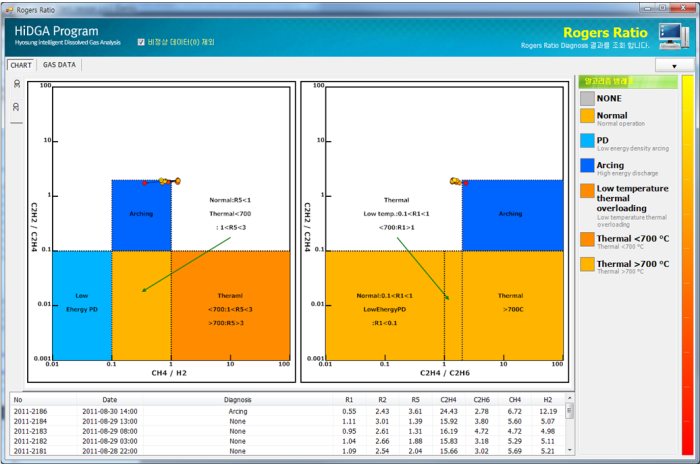Image resolution: width=700 pixels, height=464 pixels.
Task: Click the R5 value 3.61
Action: coord(415,411)
